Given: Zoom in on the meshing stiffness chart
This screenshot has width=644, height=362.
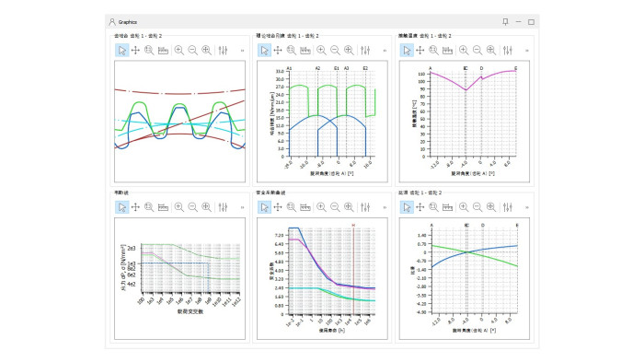Looking at the screenshot, I should pos(322,50).
